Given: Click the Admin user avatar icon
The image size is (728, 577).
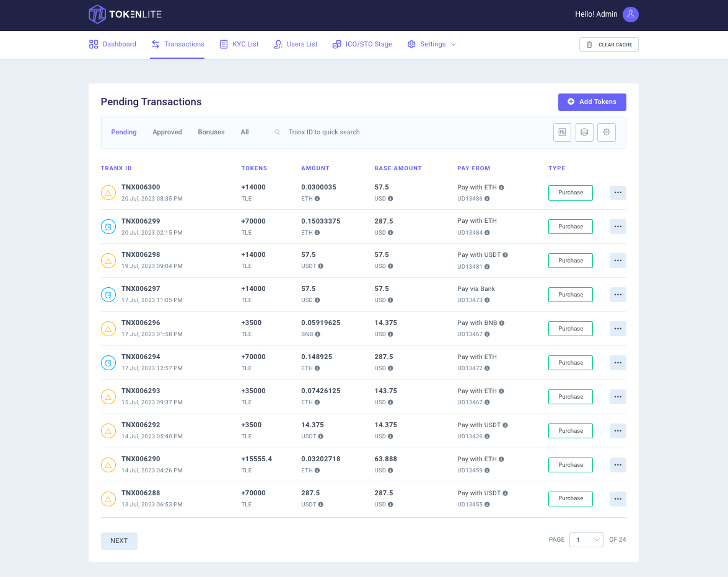Looking at the screenshot, I should [x=630, y=14].
